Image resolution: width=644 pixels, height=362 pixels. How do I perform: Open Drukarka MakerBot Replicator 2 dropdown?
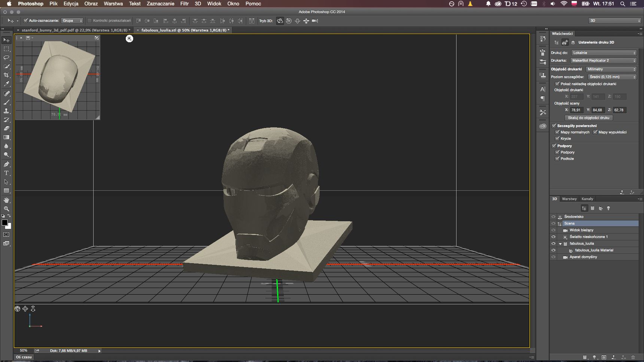pos(604,61)
